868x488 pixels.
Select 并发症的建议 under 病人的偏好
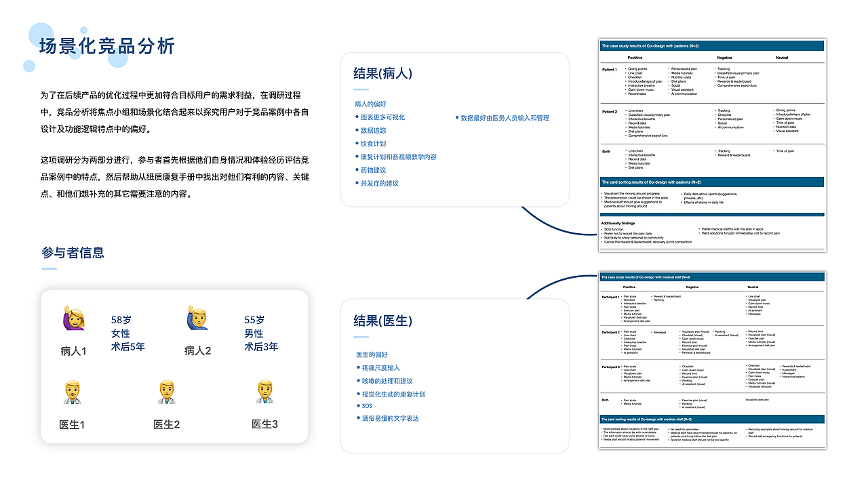378,183
